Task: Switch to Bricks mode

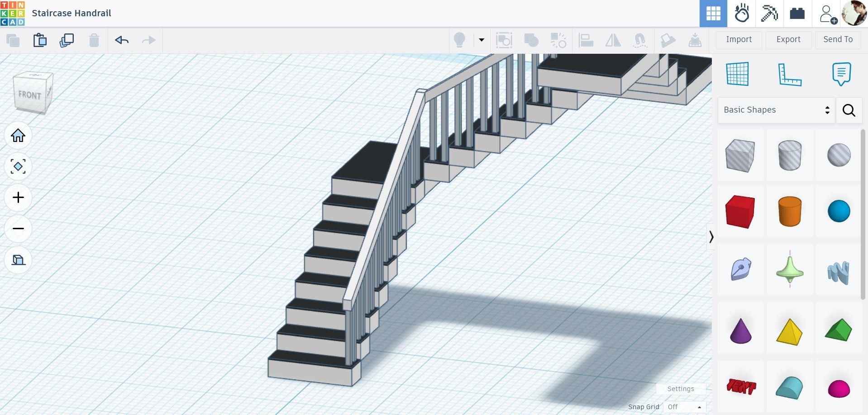Action: [x=797, y=13]
